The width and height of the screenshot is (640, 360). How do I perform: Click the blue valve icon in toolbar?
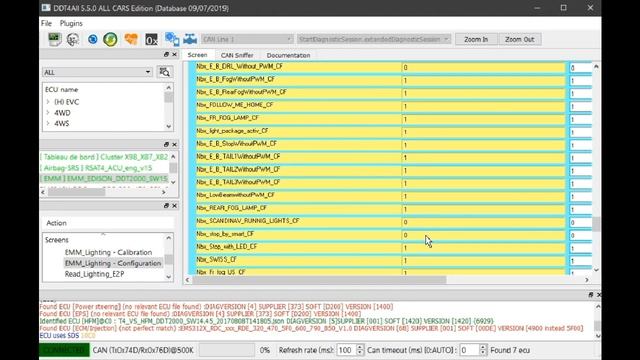pos(190,39)
